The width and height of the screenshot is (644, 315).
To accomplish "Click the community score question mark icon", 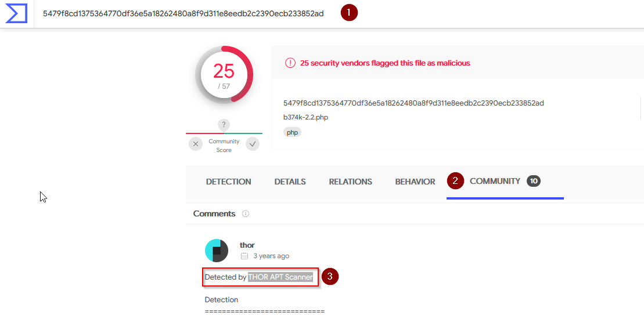I will pos(224,125).
